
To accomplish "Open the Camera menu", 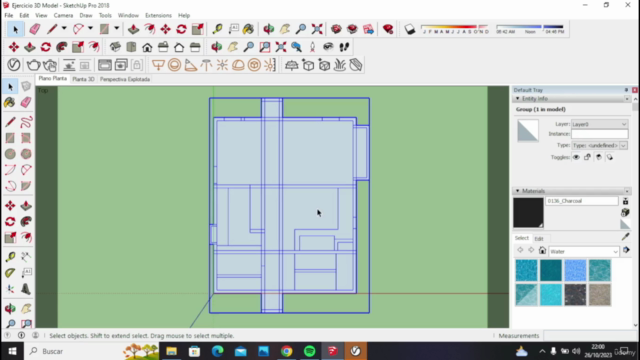I will (x=63, y=16).
